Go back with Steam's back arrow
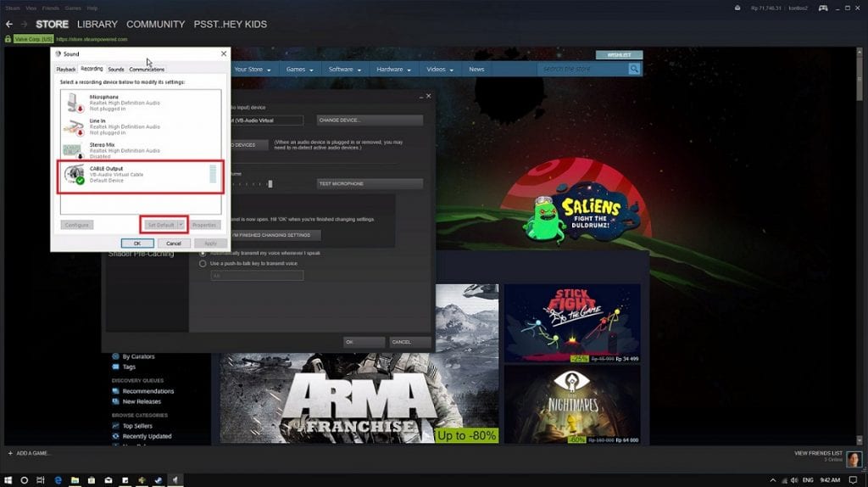The height and width of the screenshot is (487, 868). (x=8, y=25)
